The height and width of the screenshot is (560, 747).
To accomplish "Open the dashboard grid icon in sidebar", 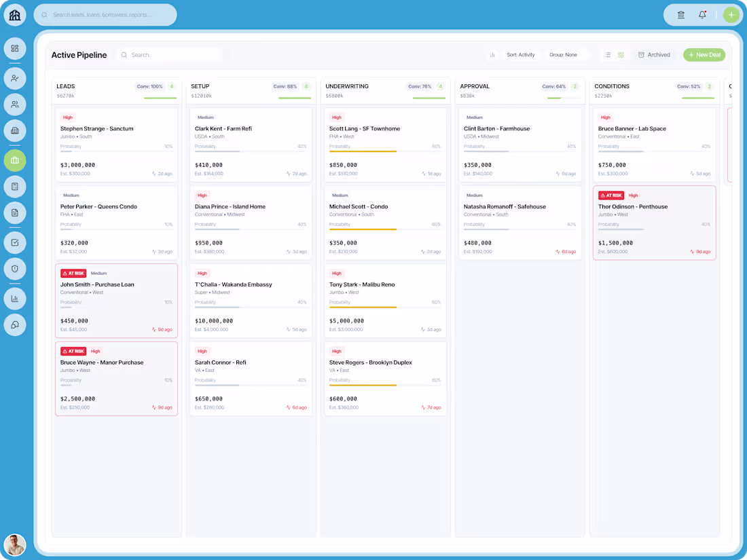I will click(x=15, y=48).
